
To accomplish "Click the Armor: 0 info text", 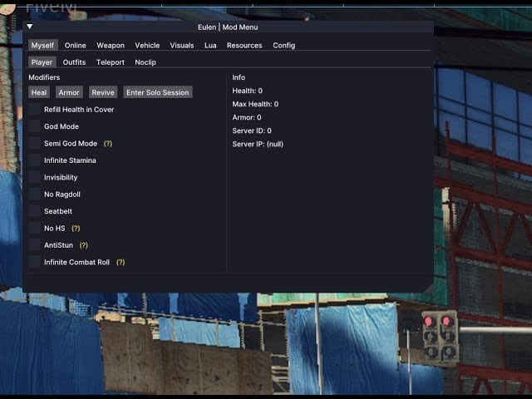I will pos(247,117).
